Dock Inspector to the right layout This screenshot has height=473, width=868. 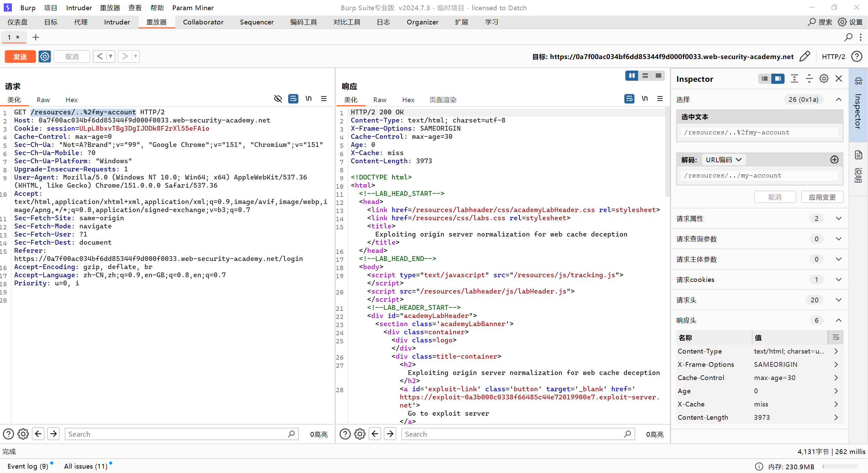[778, 79]
